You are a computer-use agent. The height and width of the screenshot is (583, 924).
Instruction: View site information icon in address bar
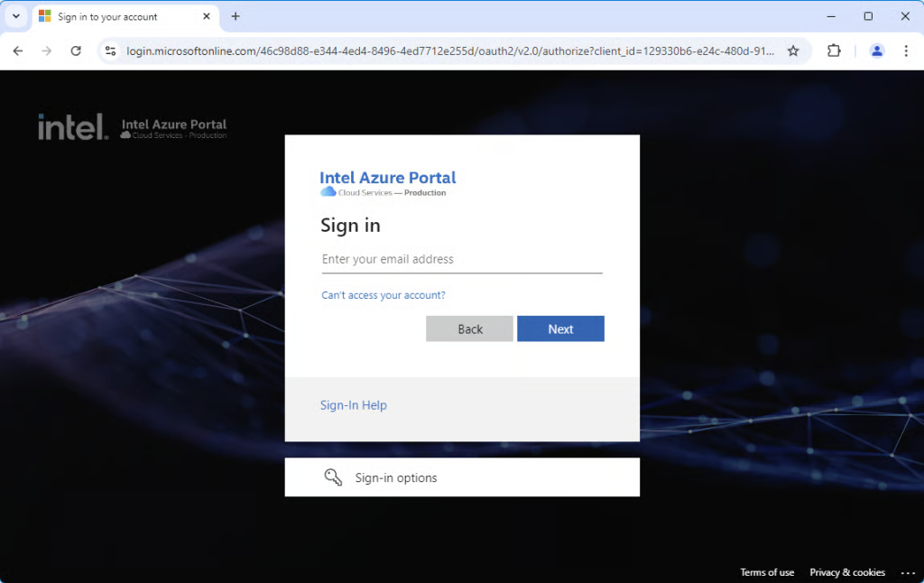click(x=111, y=51)
